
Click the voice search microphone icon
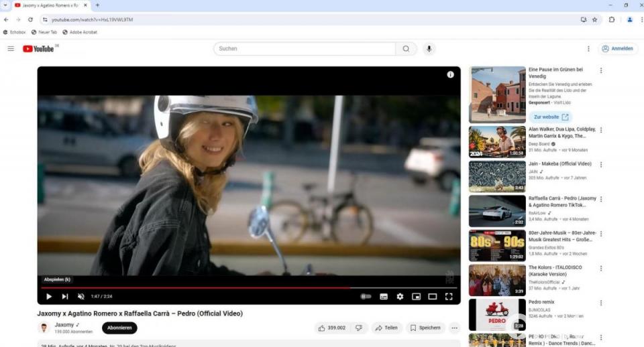(x=429, y=49)
